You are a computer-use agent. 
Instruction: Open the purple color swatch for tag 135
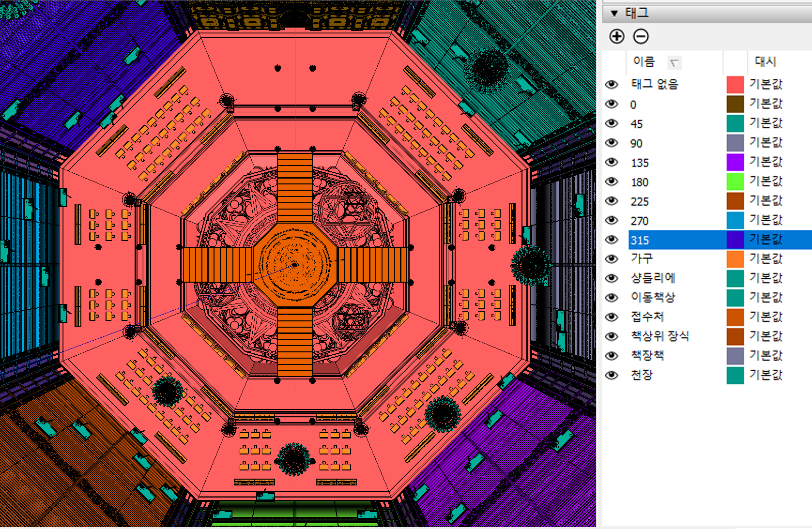point(735,162)
